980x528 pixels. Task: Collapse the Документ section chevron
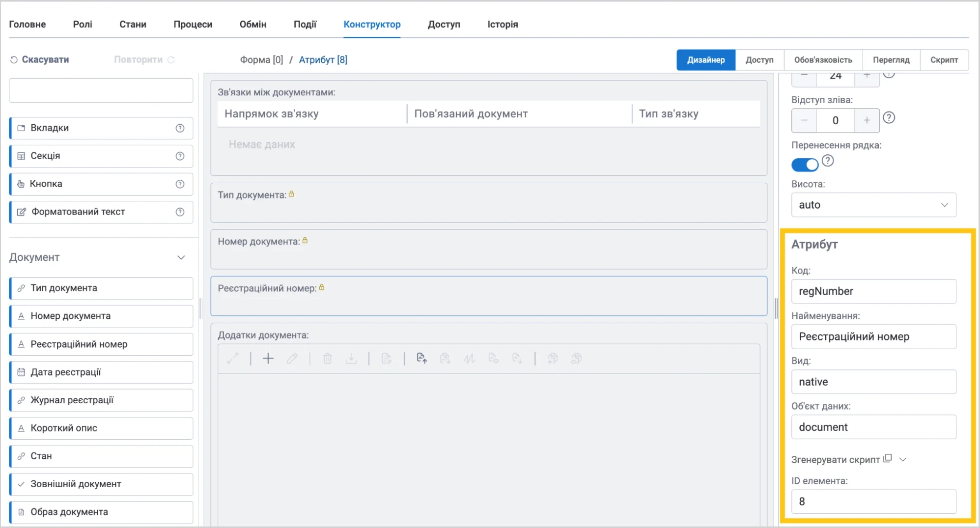pyautogui.click(x=181, y=257)
